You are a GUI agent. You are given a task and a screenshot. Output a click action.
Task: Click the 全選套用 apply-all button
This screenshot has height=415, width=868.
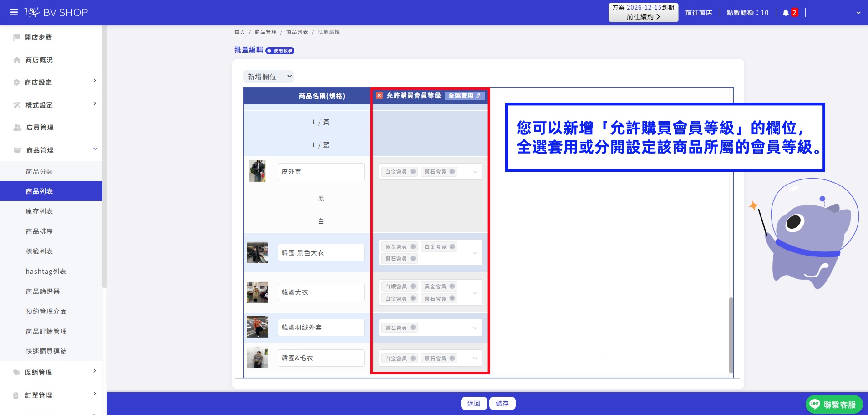(x=465, y=96)
